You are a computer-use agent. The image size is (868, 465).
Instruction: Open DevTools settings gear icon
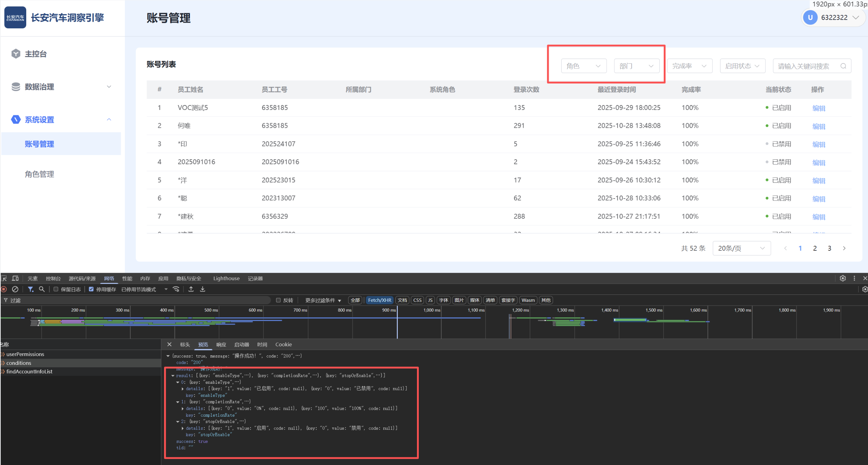842,278
